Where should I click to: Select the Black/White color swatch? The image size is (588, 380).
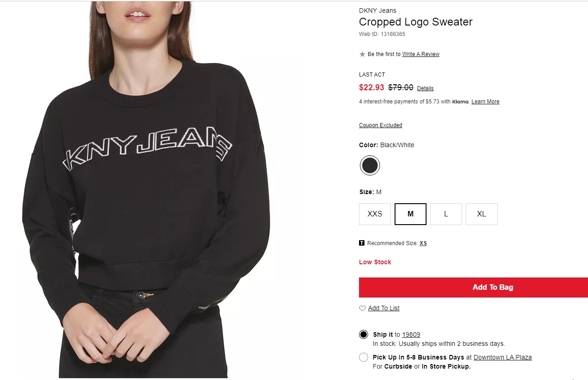(x=369, y=165)
